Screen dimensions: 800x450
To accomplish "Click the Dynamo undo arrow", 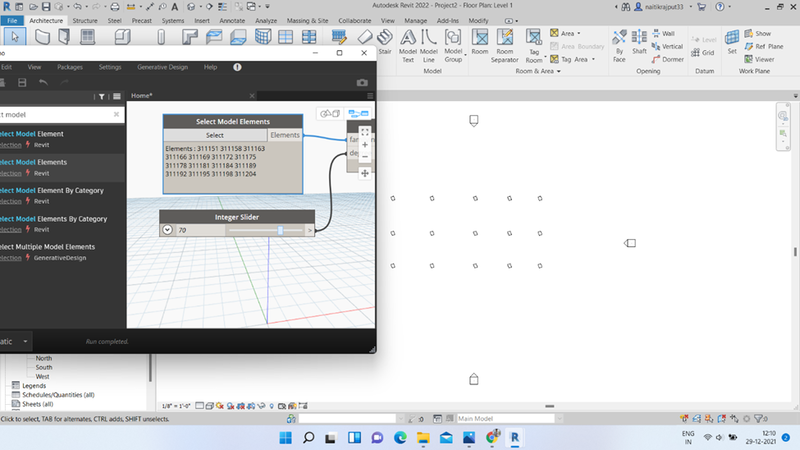I will coord(43,82).
